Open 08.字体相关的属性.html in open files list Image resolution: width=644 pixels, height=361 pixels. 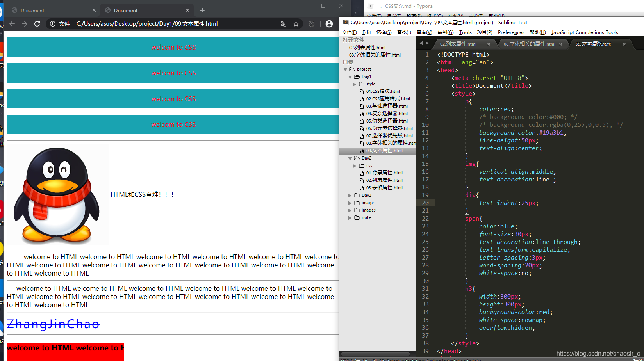click(x=375, y=55)
